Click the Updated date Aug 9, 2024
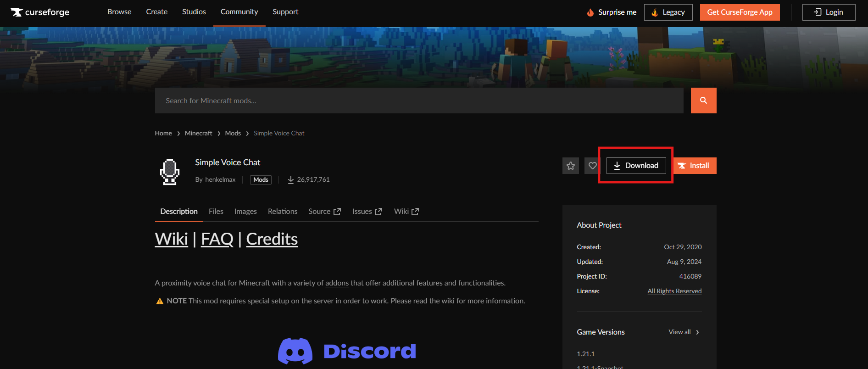868x369 pixels. click(684, 262)
